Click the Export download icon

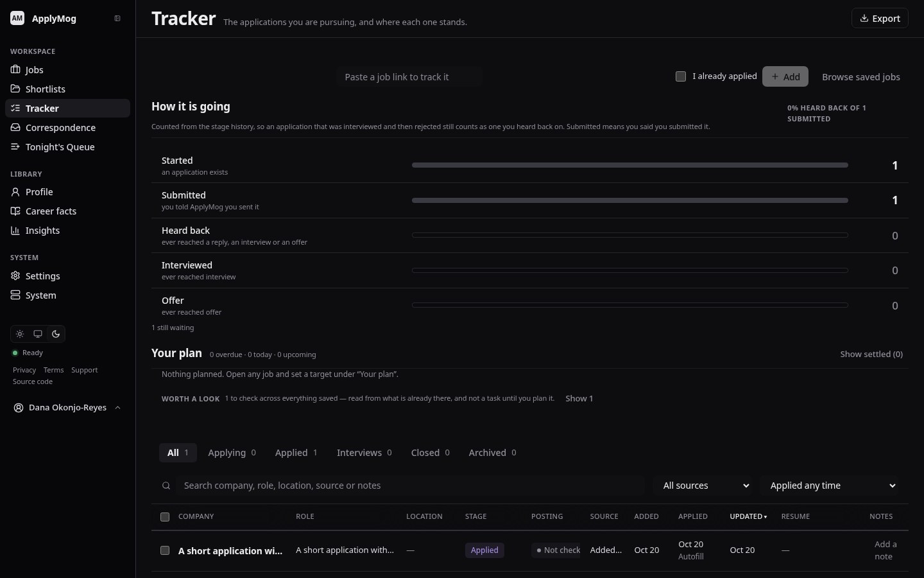pos(864,19)
